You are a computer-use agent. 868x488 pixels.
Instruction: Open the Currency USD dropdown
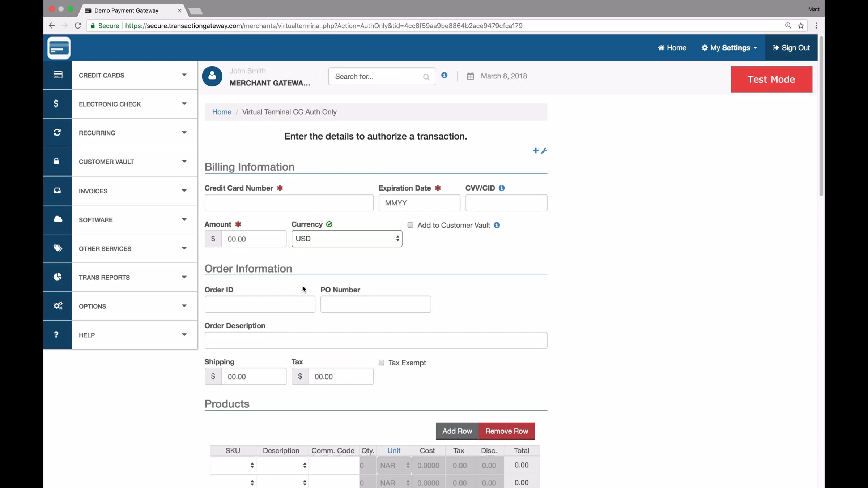(x=347, y=239)
